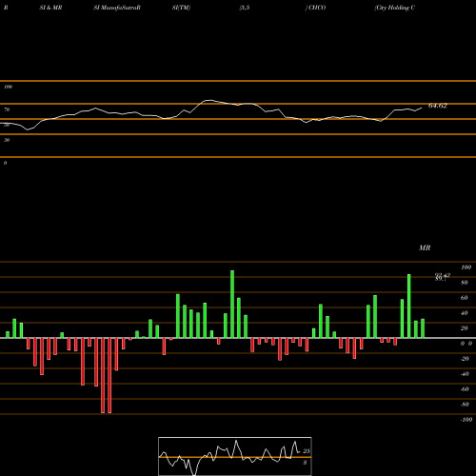Click the tallest green MR bar

coord(232,304)
